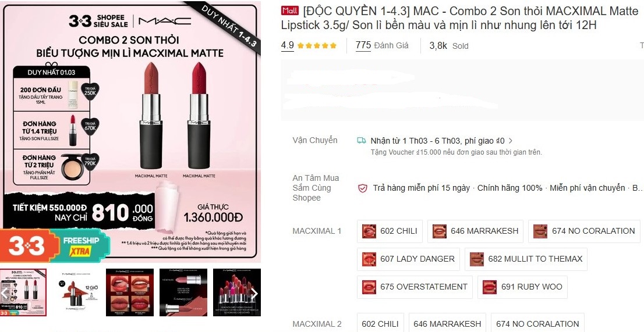This screenshot has height=332, width=644.
Task: Click the red shield guarantee icon
Action: (x=362, y=188)
